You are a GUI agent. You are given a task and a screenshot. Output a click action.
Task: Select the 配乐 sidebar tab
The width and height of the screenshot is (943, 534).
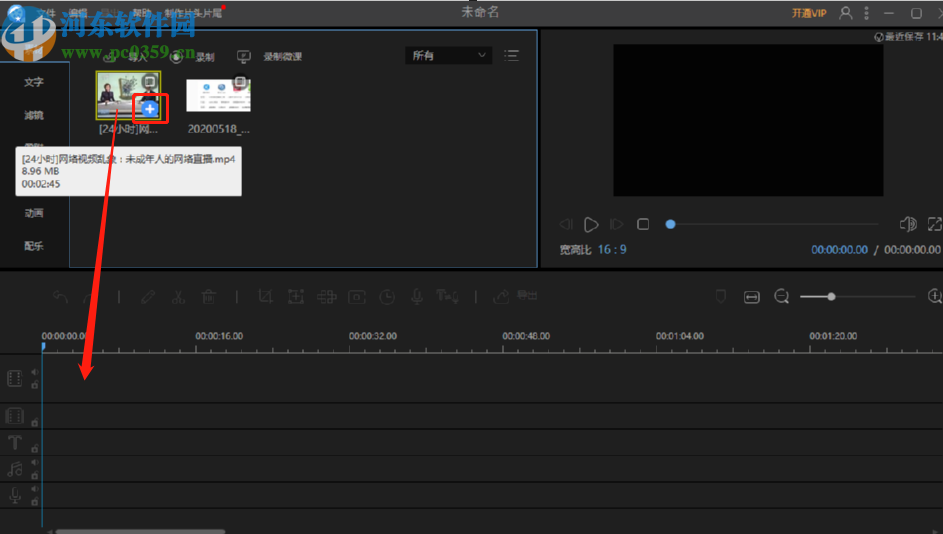(34, 246)
